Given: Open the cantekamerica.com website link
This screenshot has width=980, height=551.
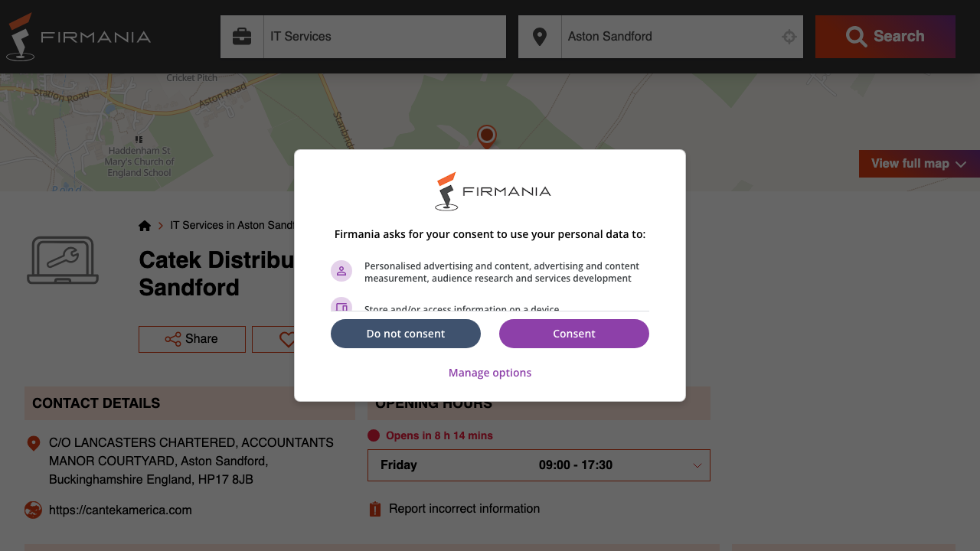Looking at the screenshot, I should click(x=121, y=510).
